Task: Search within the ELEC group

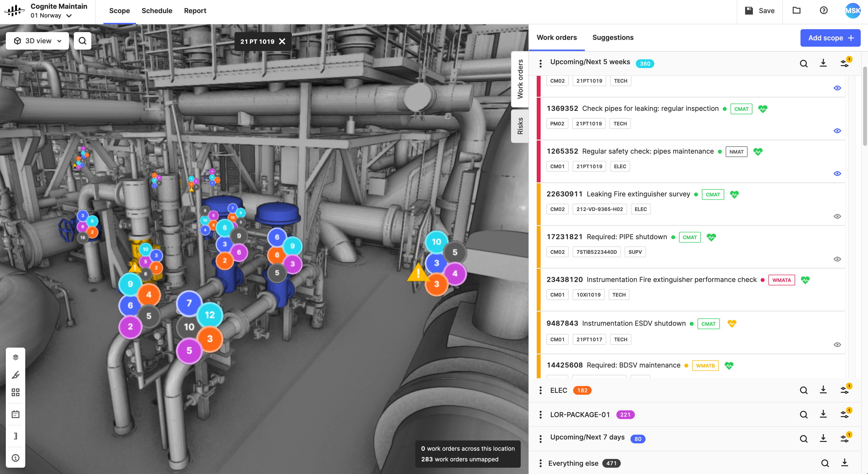Action: click(x=804, y=390)
